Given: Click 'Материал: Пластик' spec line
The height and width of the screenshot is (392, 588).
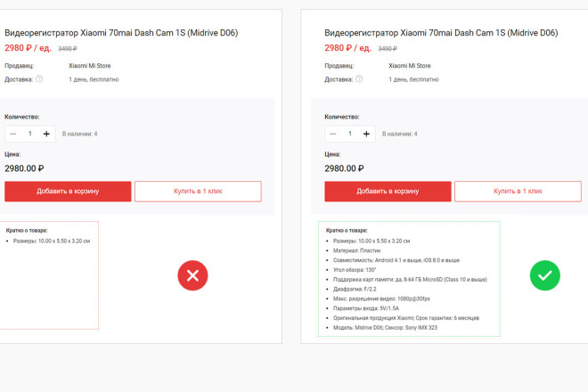Looking at the screenshot, I should pyautogui.click(x=356, y=250).
